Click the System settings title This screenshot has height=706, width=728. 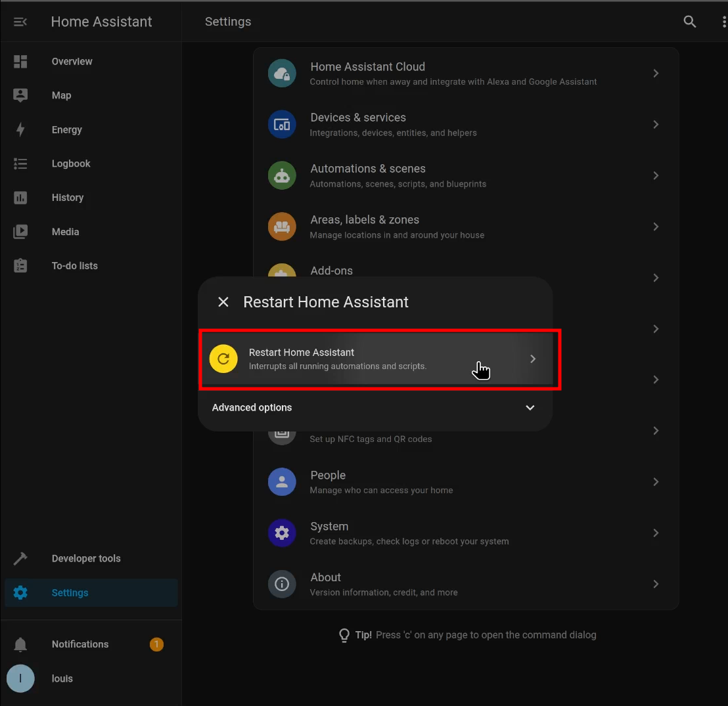tap(329, 526)
